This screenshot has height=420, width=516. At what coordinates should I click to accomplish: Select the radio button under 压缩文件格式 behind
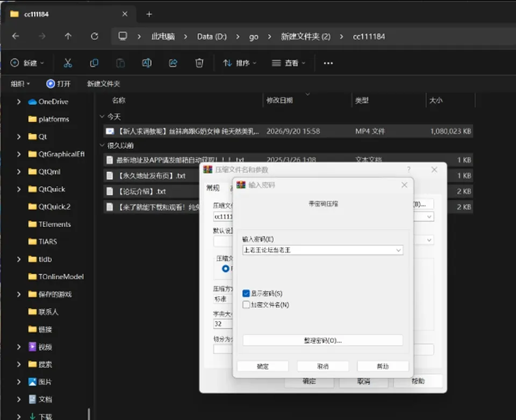point(226,269)
